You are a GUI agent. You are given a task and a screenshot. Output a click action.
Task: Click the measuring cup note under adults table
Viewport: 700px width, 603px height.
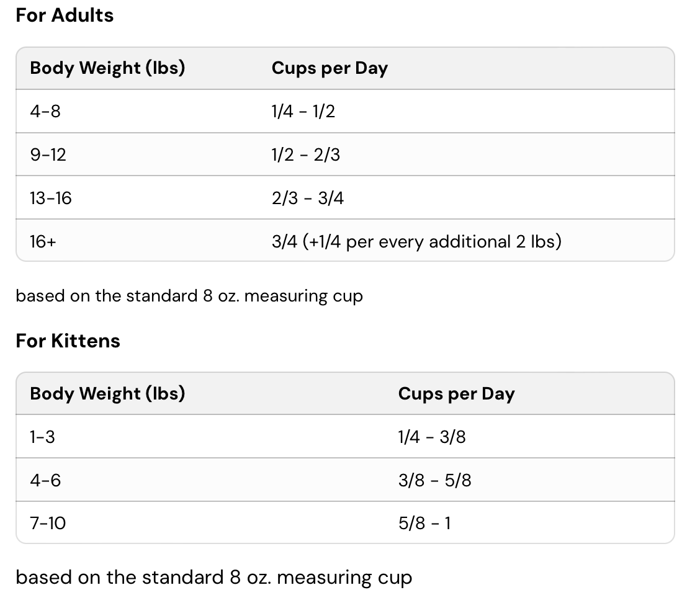pos(189,296)
